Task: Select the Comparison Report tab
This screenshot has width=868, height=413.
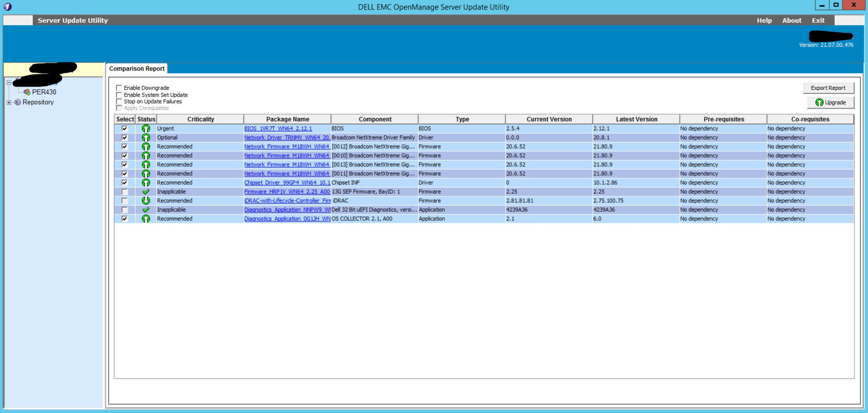Action: (x=137, y=68)
